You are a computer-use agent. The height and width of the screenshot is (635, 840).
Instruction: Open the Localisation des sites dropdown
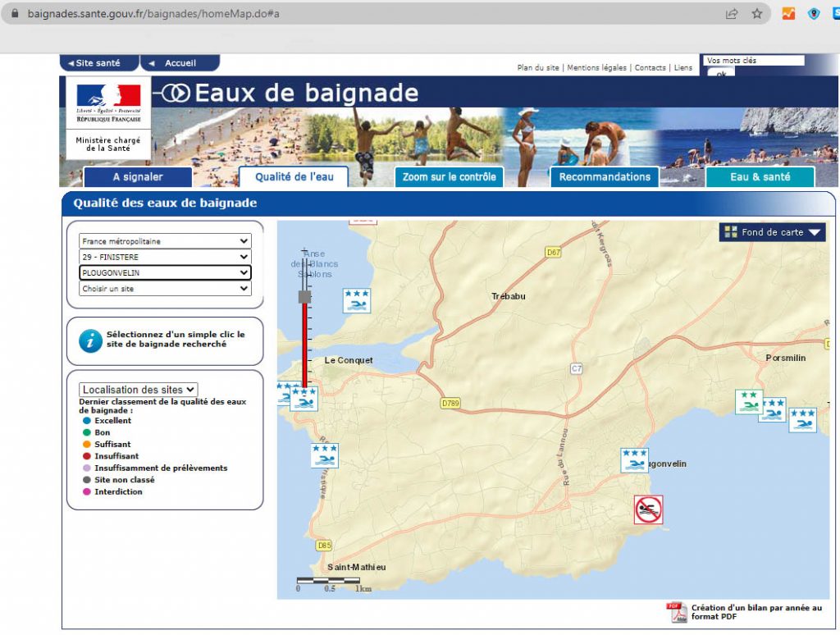point(138,390)
